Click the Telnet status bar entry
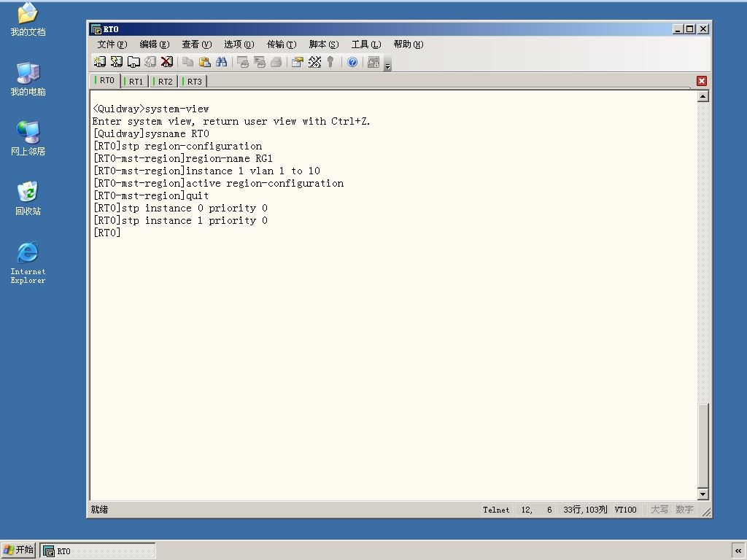Screen dimensions: 747x560 coord(496,510)
